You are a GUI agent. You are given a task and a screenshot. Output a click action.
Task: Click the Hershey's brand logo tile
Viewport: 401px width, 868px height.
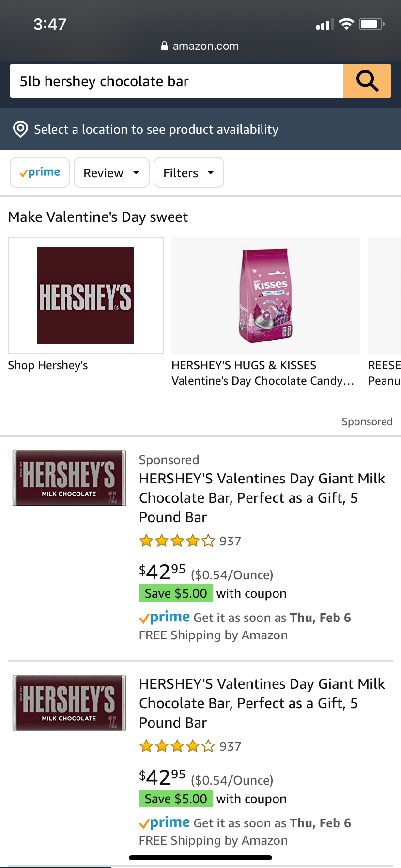tap(86, 295)
